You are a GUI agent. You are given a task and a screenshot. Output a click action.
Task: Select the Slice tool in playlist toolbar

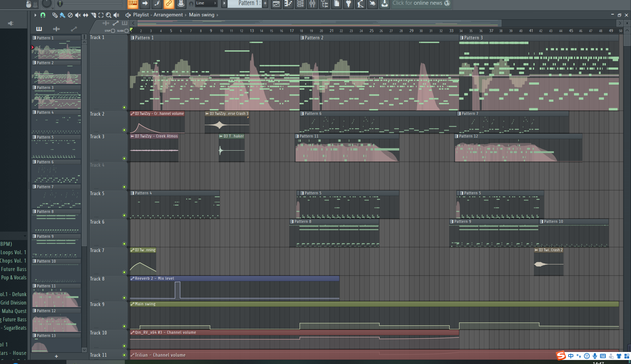[93, 15]
